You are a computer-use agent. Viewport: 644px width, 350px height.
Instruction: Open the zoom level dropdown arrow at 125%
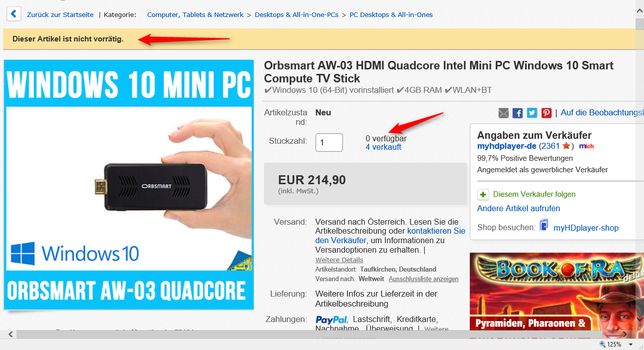pos(631,345)
